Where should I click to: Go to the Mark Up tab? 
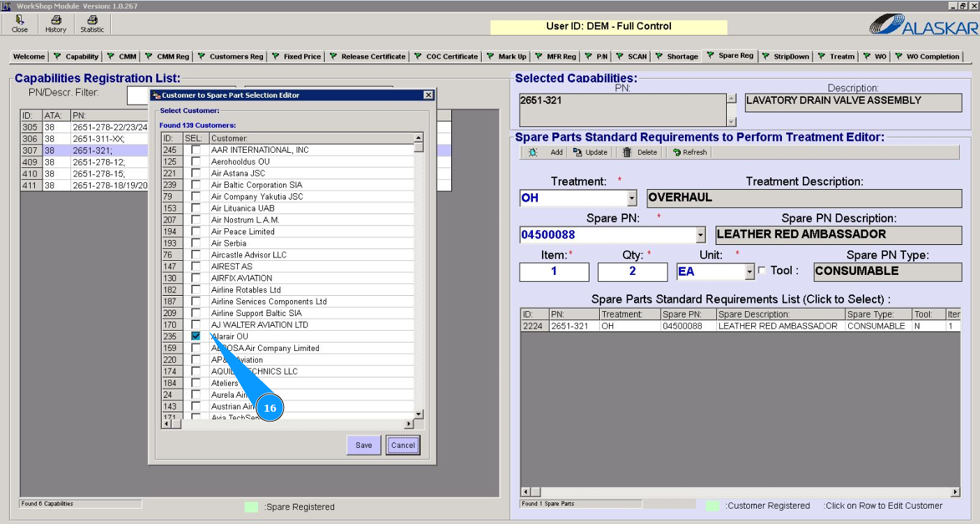pos(506,57)
